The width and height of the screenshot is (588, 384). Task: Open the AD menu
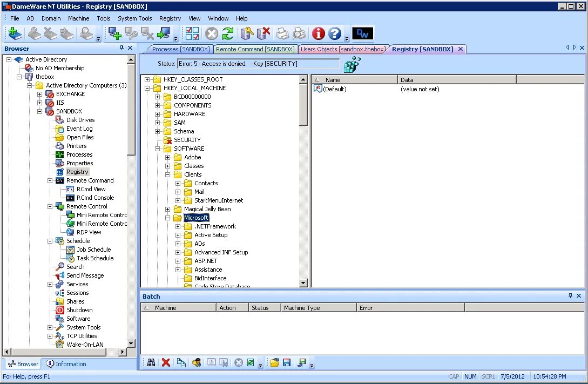click(30, 18)
